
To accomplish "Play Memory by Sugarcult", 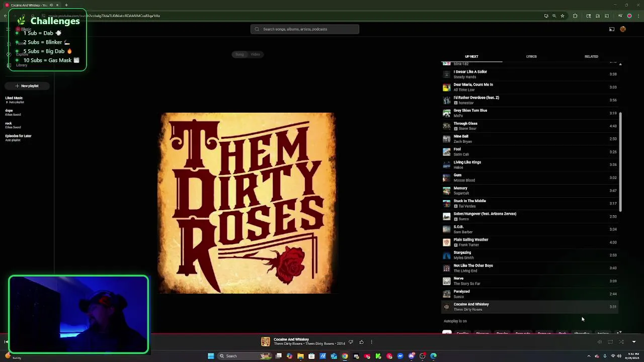I will (x=529, y=191).
